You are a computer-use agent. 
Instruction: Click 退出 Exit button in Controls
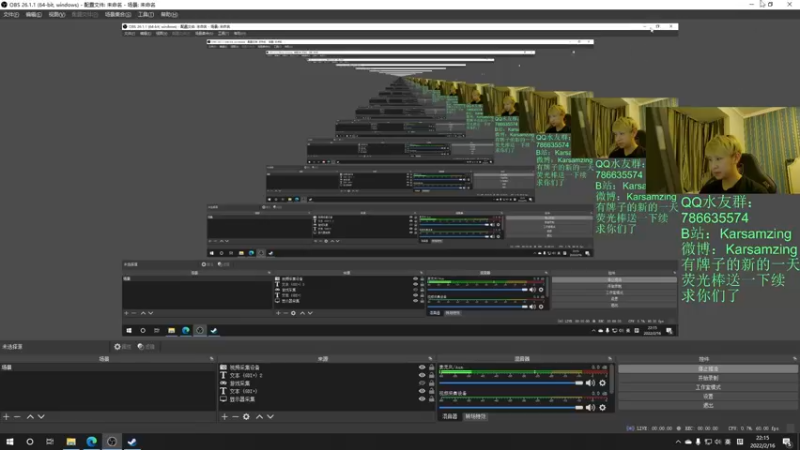pos(708,405)
